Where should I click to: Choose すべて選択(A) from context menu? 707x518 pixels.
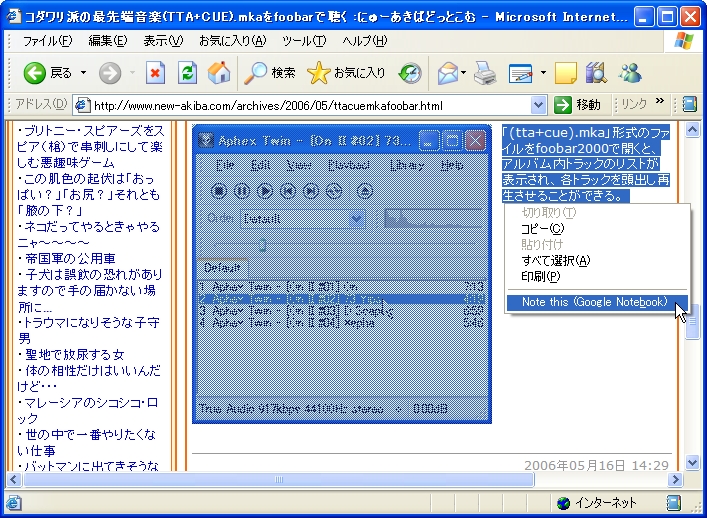597,260
